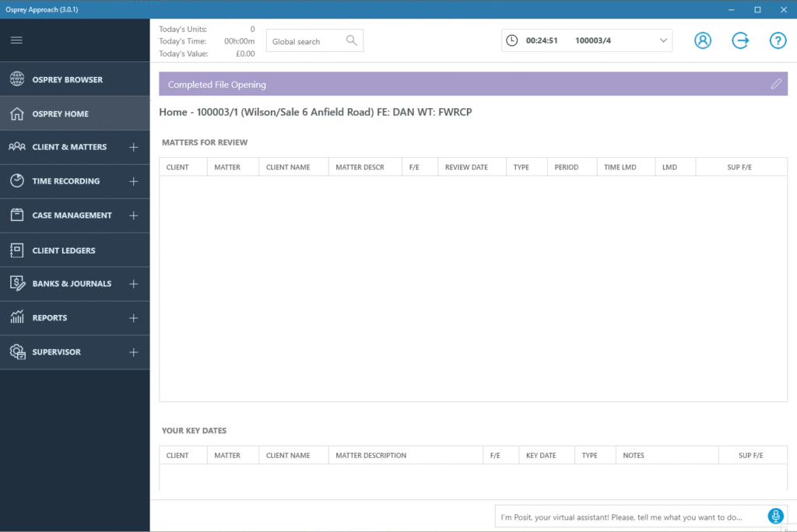797x532 pixels.
Task: Open Client Ledgers menu item
Action: click(75, 250)
